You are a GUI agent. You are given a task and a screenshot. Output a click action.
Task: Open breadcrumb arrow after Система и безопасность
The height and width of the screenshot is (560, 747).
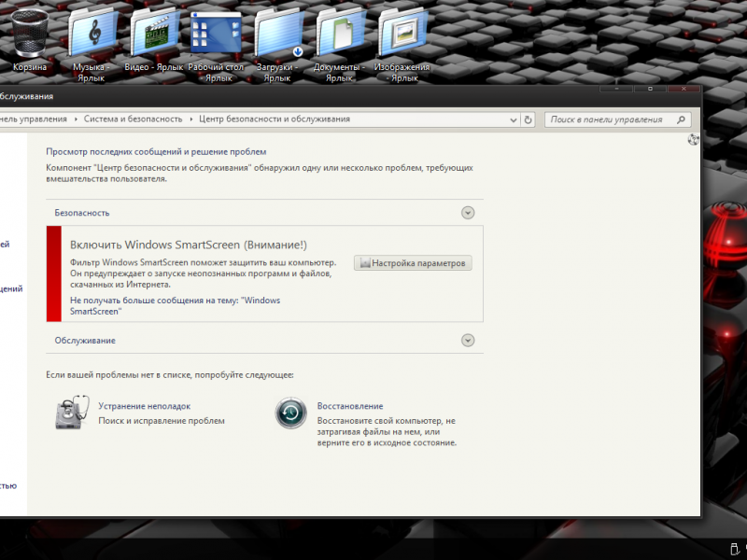(191, 119)
